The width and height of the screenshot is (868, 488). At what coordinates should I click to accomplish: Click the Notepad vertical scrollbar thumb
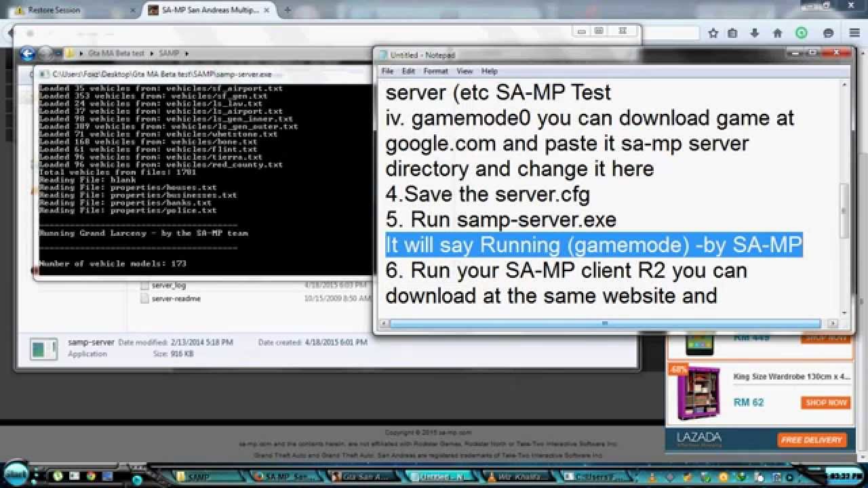pyautogui.click(x=844, y=211)
